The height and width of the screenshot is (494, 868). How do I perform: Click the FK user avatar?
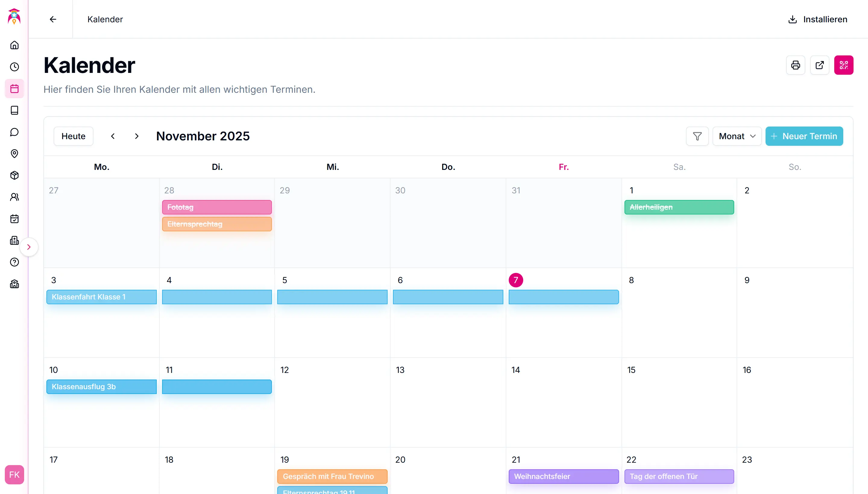14,475
